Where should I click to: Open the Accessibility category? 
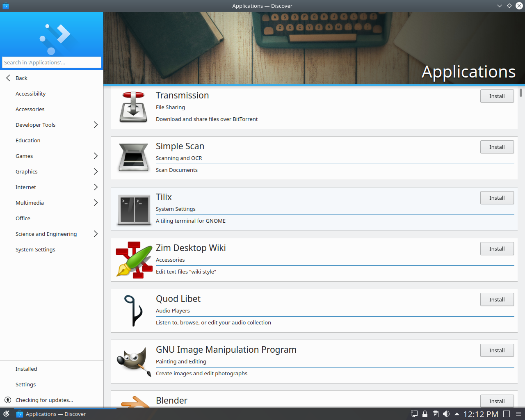52,94
